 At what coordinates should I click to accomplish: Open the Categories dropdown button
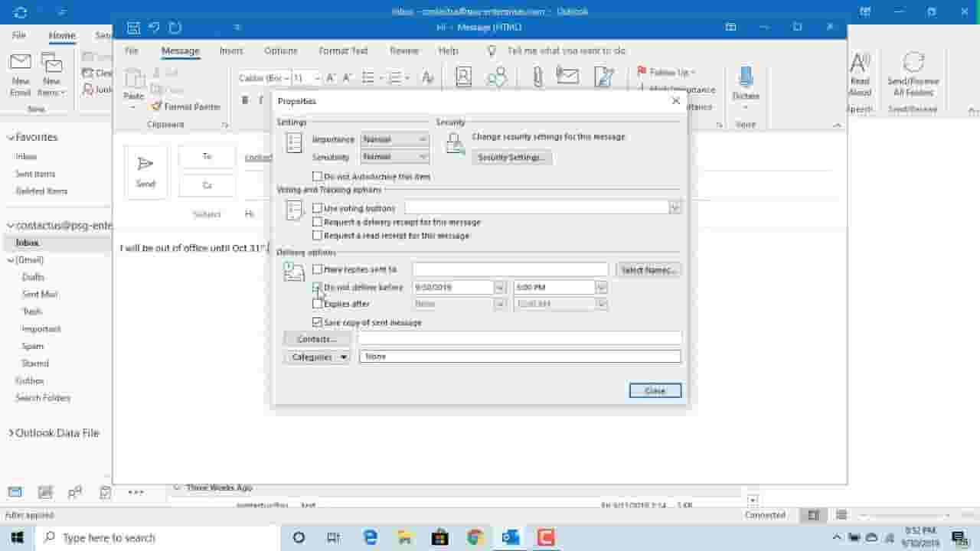coord(317,357)
